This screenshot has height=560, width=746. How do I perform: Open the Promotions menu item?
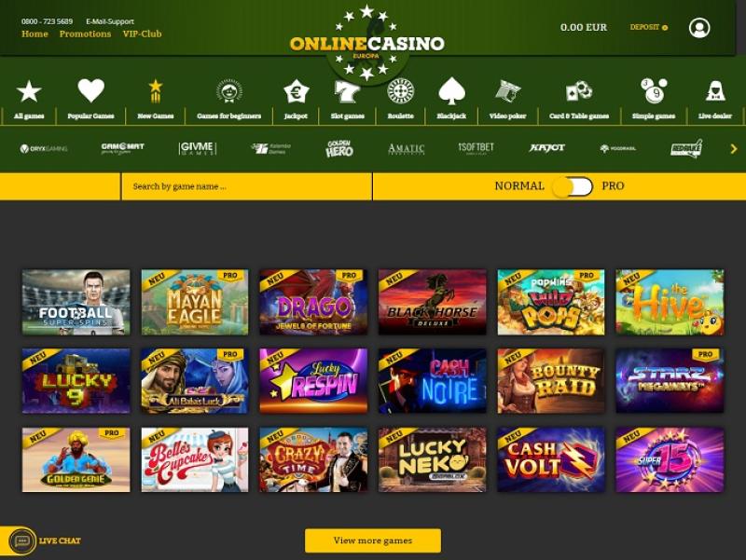(x=85, y=34)
